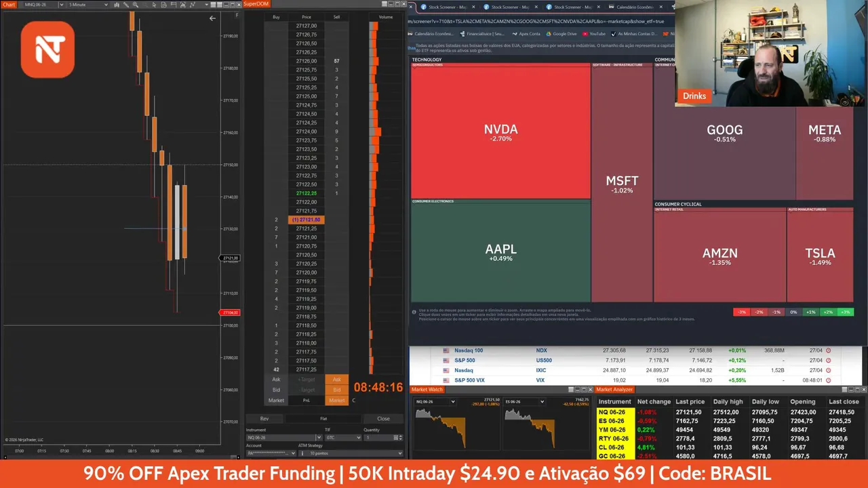Click the Drinks label on webcam overlay
Viewport: 868px width, 488px height.
point(694,96)
